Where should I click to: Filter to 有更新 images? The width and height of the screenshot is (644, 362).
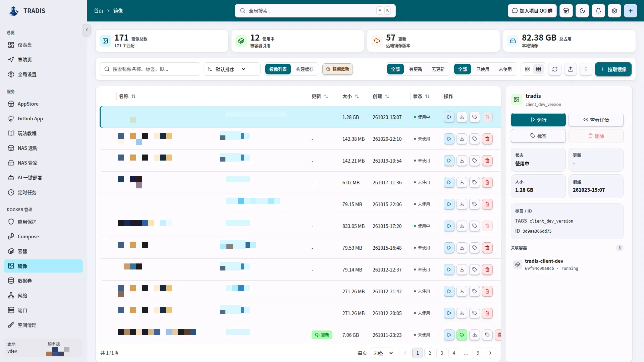[x=416, y=69]
